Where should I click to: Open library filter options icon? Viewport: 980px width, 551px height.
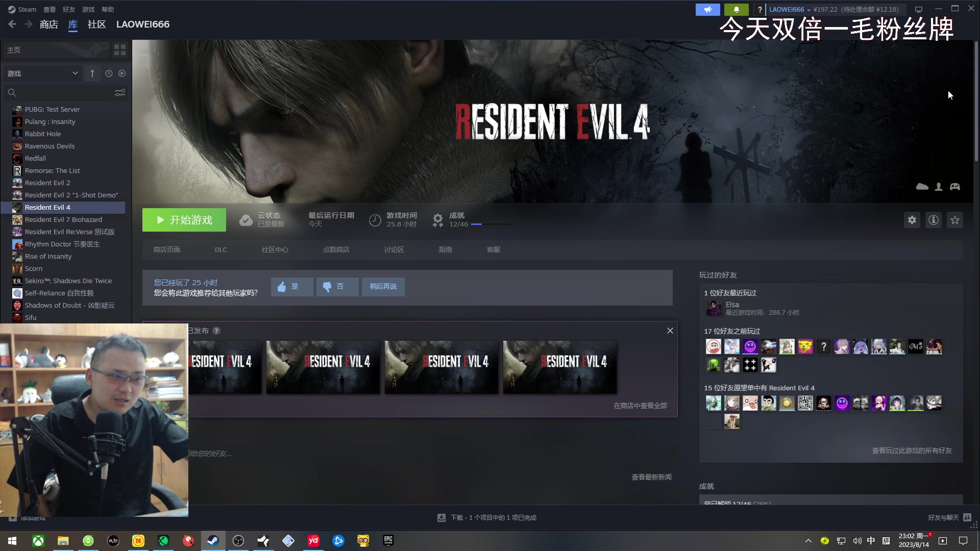pos(120,93)
